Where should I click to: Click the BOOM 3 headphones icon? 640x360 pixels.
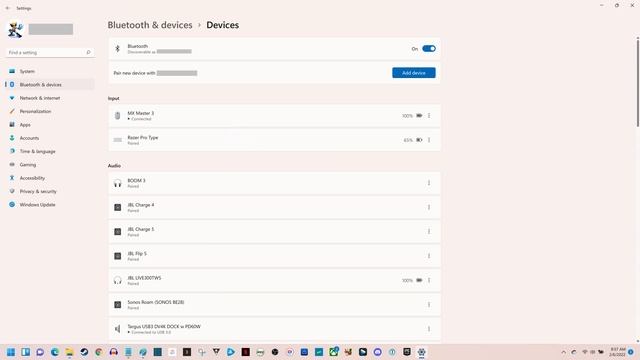pos(118,183)
